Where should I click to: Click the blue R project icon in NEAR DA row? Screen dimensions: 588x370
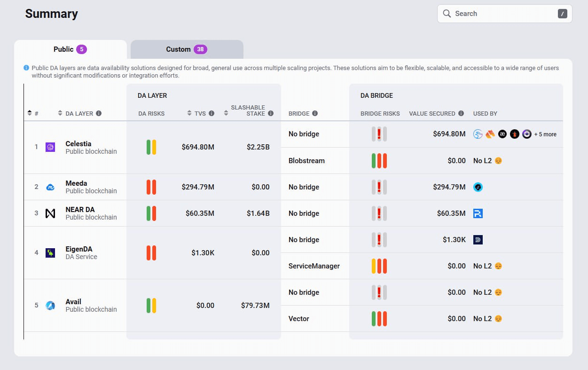(x=478, y=213)
